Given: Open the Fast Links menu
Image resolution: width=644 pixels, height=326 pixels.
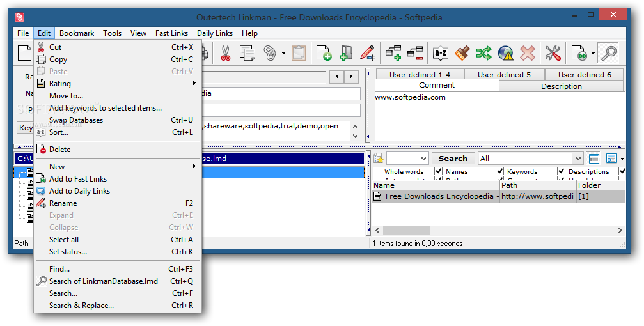Looking at the screenshot, I should click(x=171, y=33).
